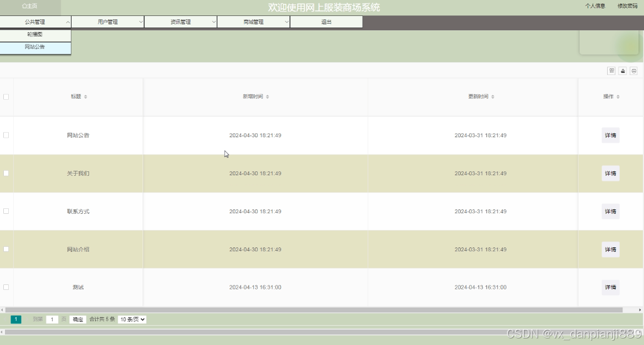
Task: Collapse the 公共管理 menu
Action: coord(35,22)
